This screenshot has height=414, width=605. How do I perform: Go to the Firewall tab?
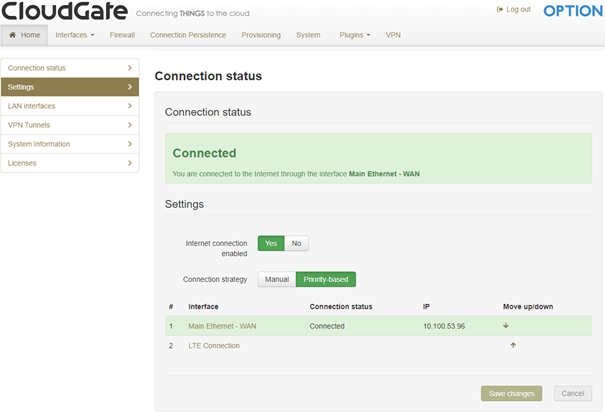122,35
